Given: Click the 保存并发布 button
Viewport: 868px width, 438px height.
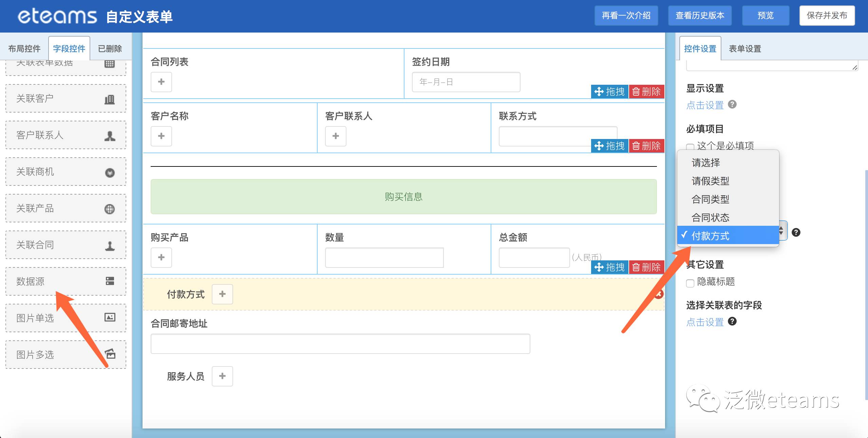Looking at the screenshot, I should click(x=827, y=16).
